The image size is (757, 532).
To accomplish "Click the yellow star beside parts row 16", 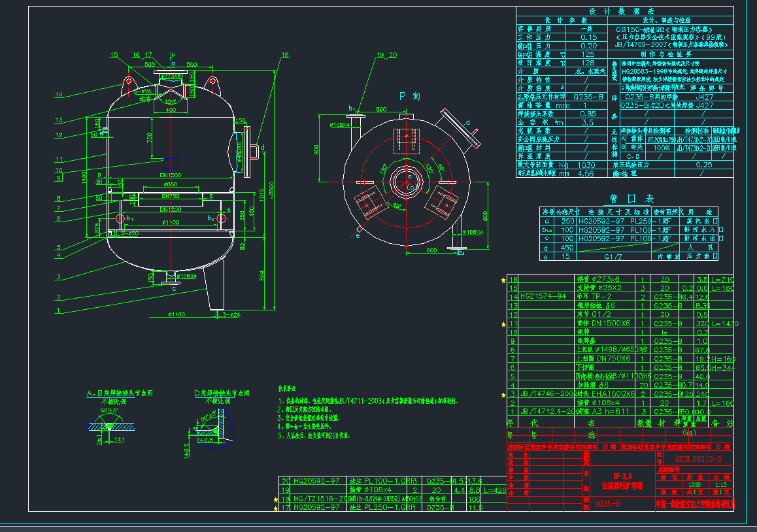I will [503, 280].
